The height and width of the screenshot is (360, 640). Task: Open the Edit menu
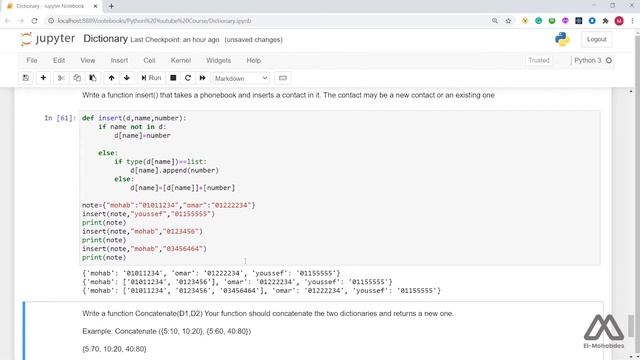[x=59, y=60]
